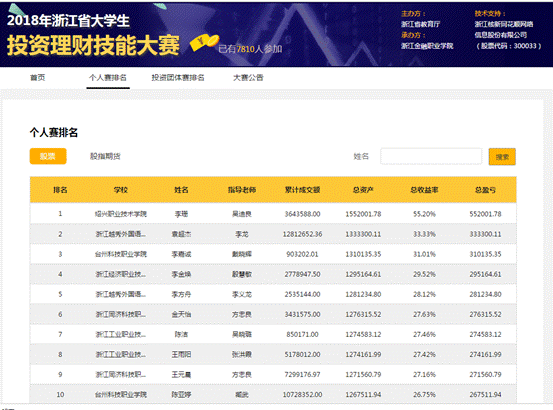The height and width of the screenshot is (410, 553).
Task: Click the 2018年浙江省大学生 banner title
Action: (x=68, y=21)
